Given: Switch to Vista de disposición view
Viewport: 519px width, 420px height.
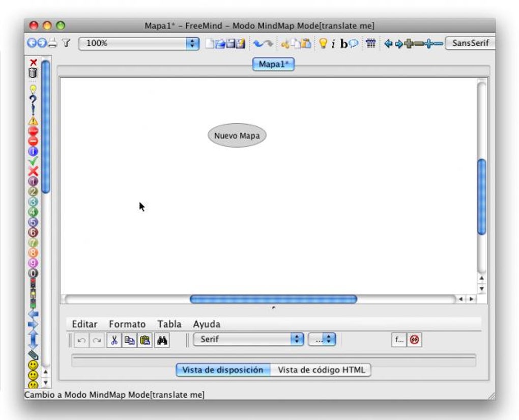Looking at the screenshot, I should click(223, 370).
